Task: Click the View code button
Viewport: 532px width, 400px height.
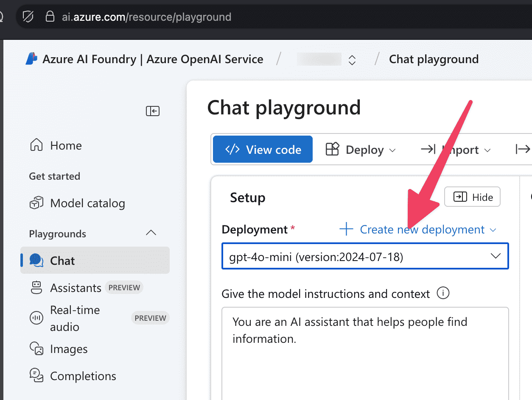Action: pos(263,149)
